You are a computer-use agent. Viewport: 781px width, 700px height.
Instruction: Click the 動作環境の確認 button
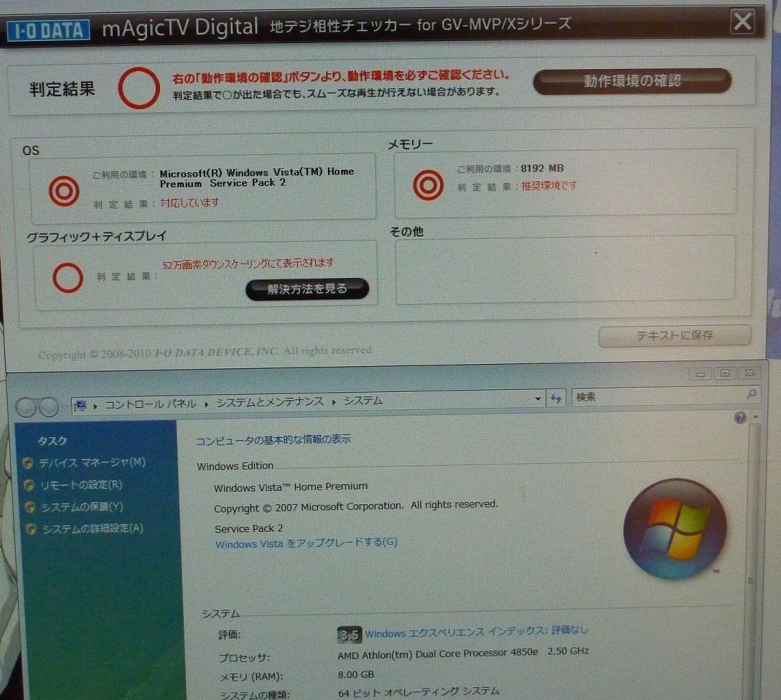[632, 80]
